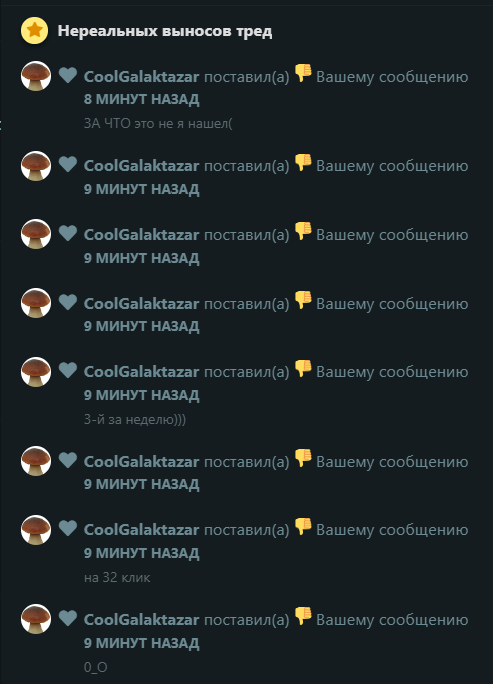Click thumbs-down emoji above "0_О" text
This screenshot has width=493, height=684.
tap(303, 616)
